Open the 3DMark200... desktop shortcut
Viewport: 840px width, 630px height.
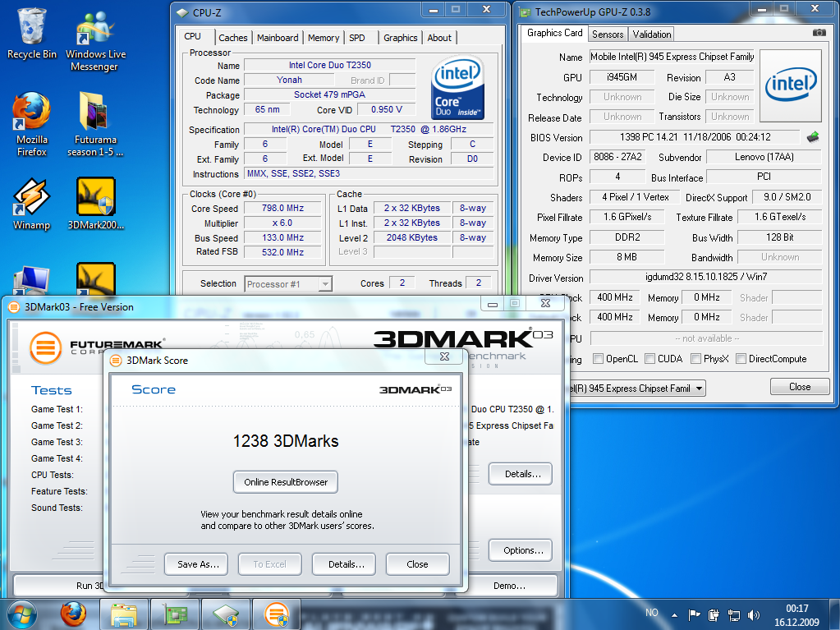[96, 204]
